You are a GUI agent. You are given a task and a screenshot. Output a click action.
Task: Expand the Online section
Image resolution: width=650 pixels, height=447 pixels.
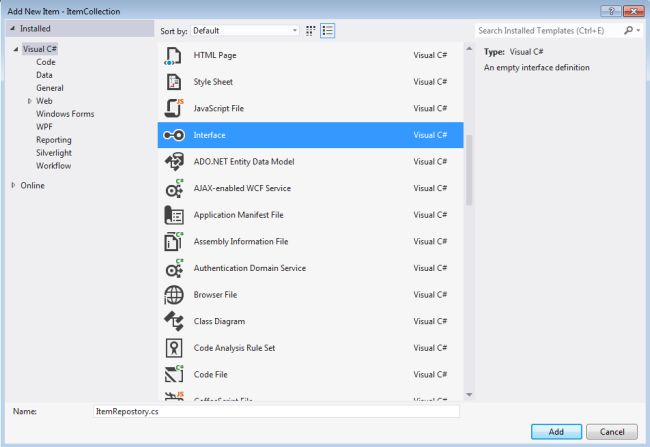13,185
